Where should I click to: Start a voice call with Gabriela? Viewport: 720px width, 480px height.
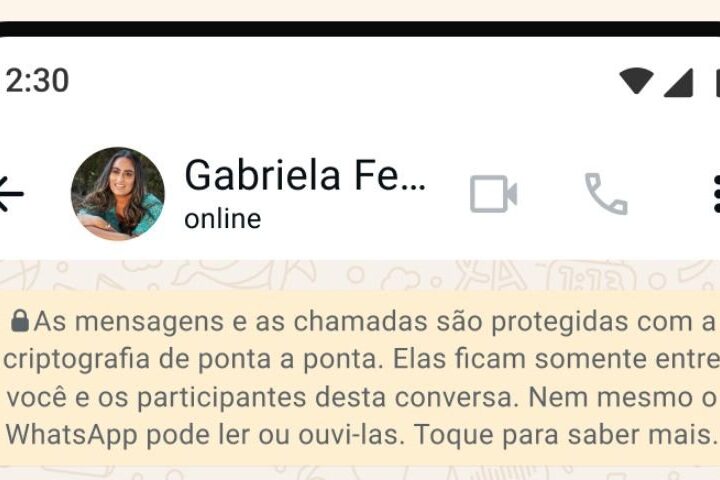click(x=606, y=194)
